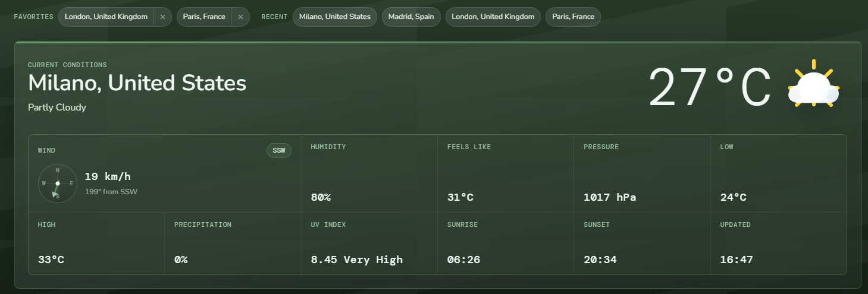Image resolution: width=868 pixels, height=294 pixels.
Task: Click the 19 km/h wind speed
Action: click(108, 176)
